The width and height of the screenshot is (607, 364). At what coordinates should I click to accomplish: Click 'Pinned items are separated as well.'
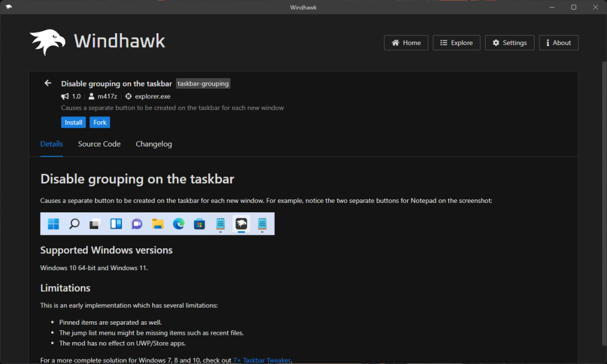pos(110,322)
